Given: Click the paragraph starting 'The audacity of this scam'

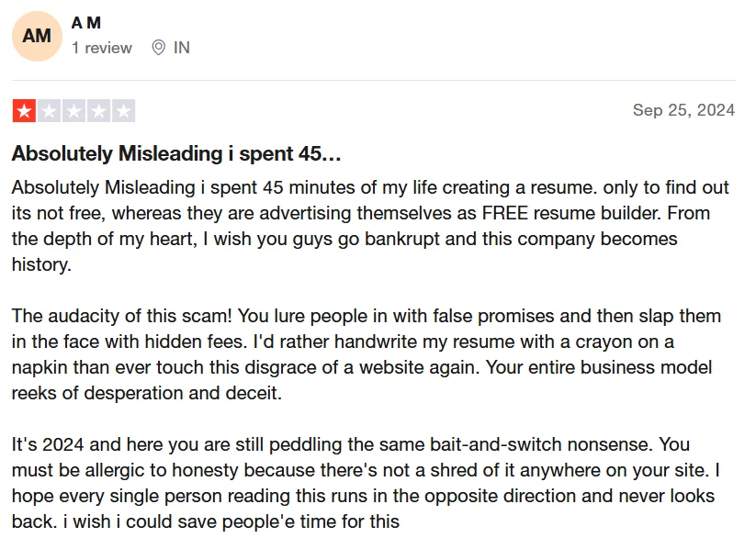Looking at the screenshot, I should click(367, 354).
